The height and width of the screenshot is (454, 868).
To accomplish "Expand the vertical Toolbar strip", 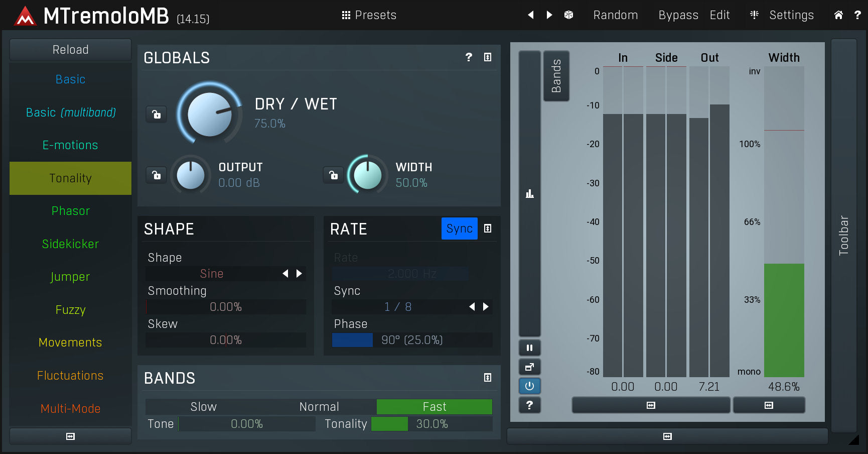I will [x=843, y=235].
